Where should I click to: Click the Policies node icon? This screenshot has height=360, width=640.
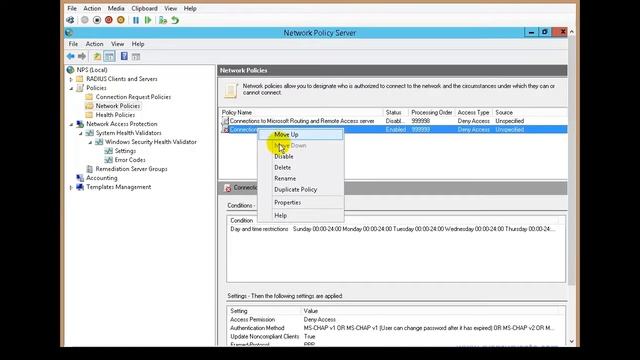coord(80,88)
